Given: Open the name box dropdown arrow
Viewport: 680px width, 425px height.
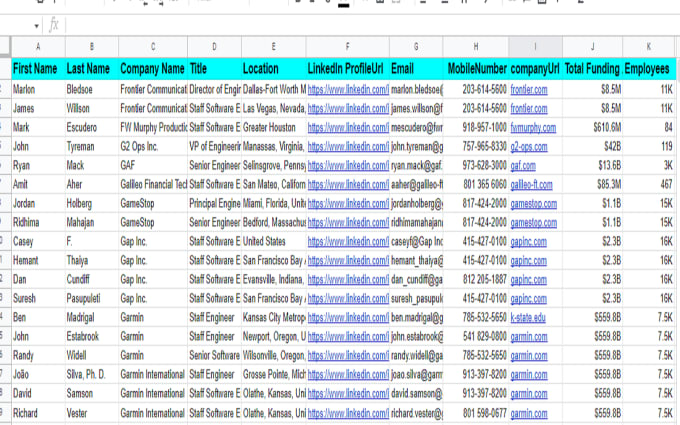Looking at the screenshot, I should (x=36, y=26).
